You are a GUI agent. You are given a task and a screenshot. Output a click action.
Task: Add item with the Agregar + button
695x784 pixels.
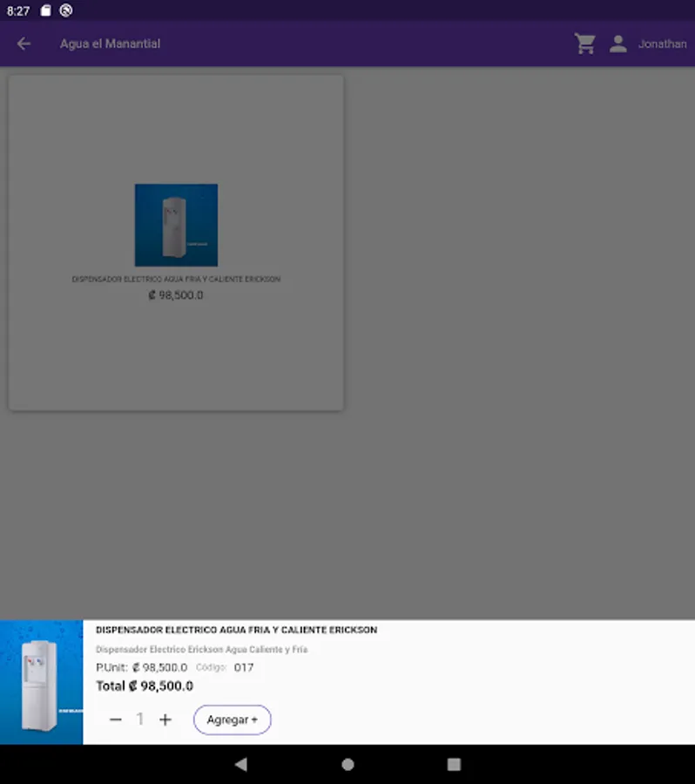[x=232, y=720]
